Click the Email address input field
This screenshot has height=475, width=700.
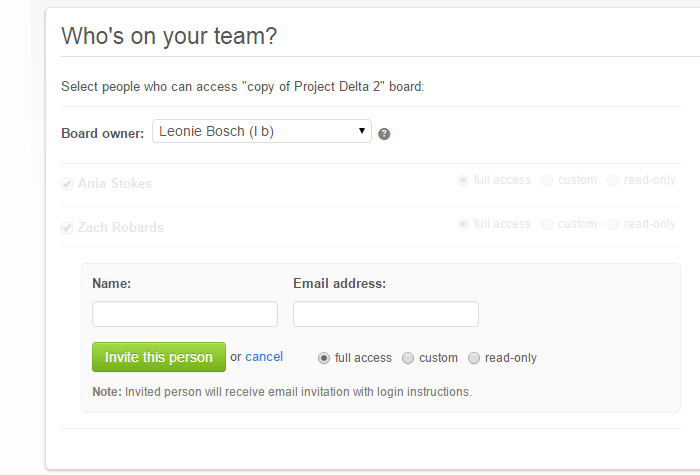[x=386, y=314]
